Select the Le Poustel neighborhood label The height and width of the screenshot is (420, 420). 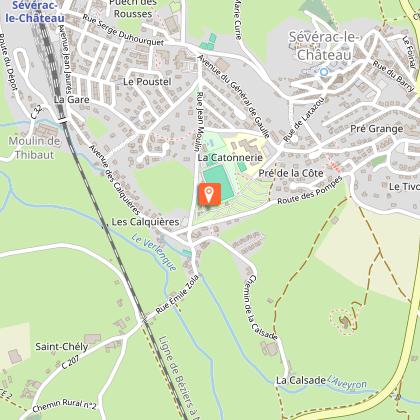point(147,82)
